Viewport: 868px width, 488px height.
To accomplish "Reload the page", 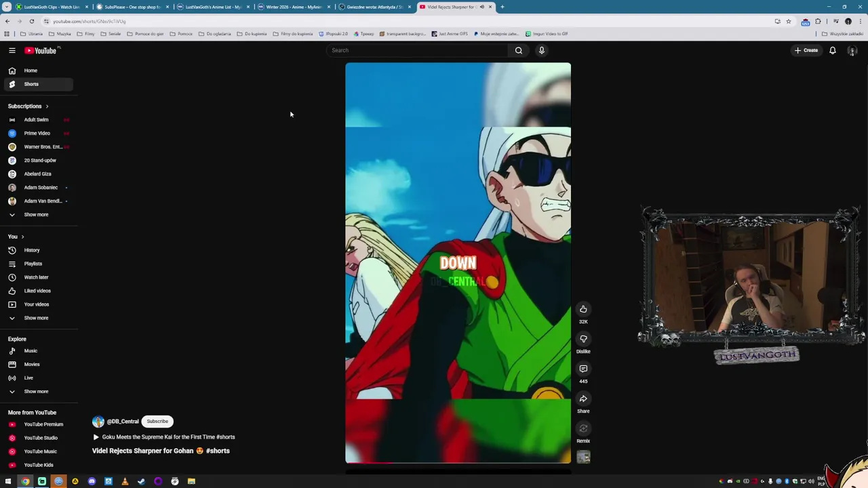I will pos(31,21).
